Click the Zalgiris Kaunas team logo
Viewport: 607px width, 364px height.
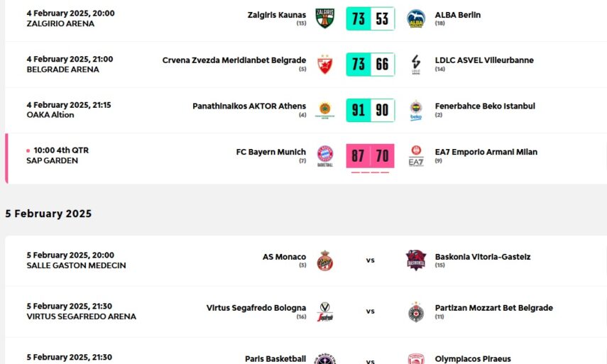325,18
